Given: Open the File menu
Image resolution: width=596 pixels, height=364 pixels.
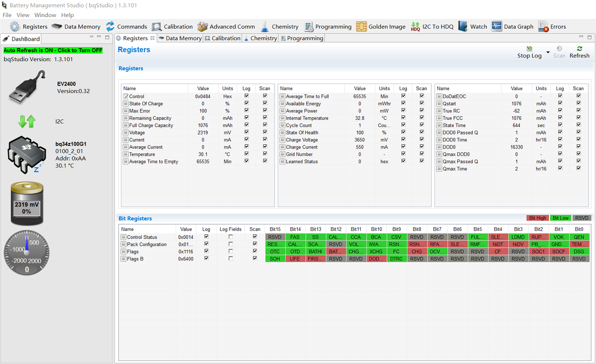Looking at the screenshot, I should (7, 15).
